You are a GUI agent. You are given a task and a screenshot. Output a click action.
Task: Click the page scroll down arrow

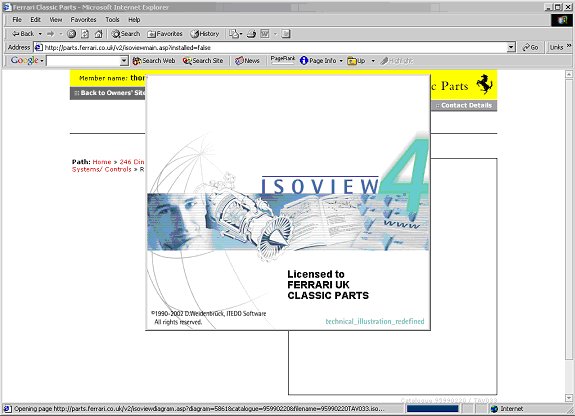click(569, 398)
